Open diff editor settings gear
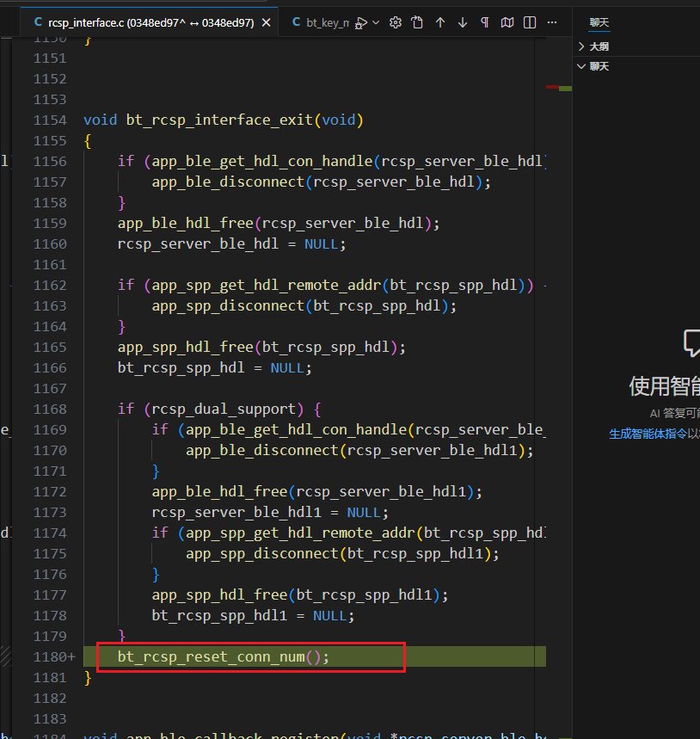The height and width of the screenshot is (739, 700). tap(396, 22)
